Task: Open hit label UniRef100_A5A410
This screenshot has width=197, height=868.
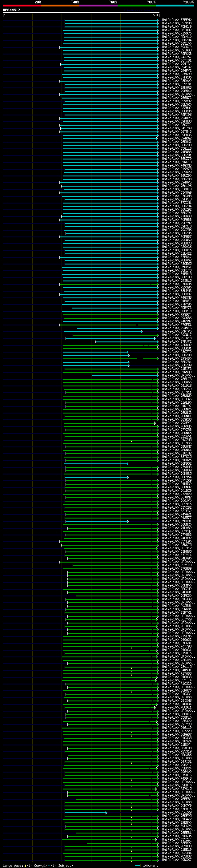Action: 177,37
